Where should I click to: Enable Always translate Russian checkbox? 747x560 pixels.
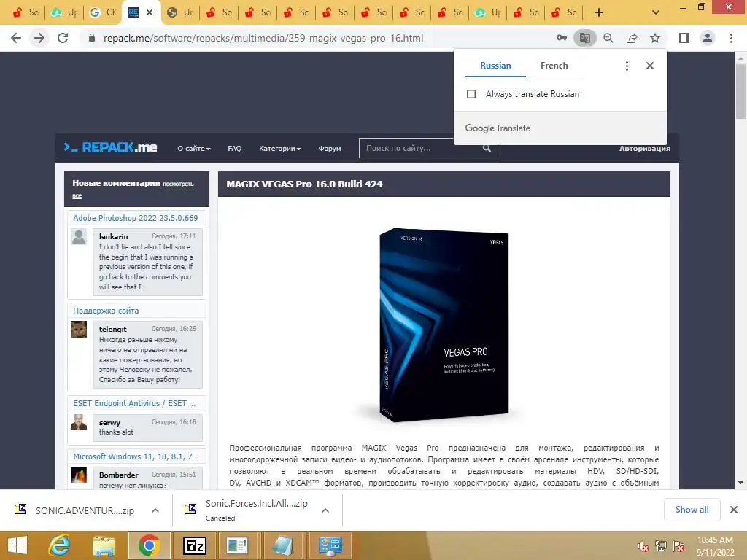(x=471, y=94)
